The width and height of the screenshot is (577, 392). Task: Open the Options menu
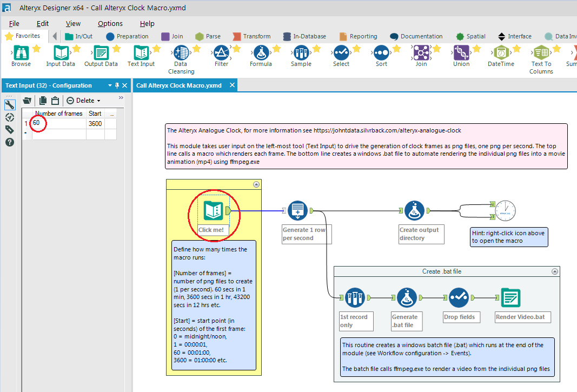(110, 24)
